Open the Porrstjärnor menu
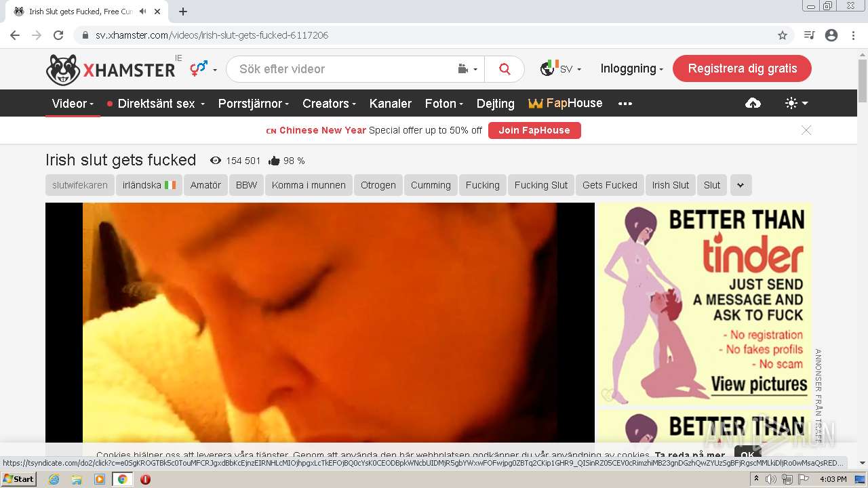Viewport: 868px width, 488px height. [254, 104]
